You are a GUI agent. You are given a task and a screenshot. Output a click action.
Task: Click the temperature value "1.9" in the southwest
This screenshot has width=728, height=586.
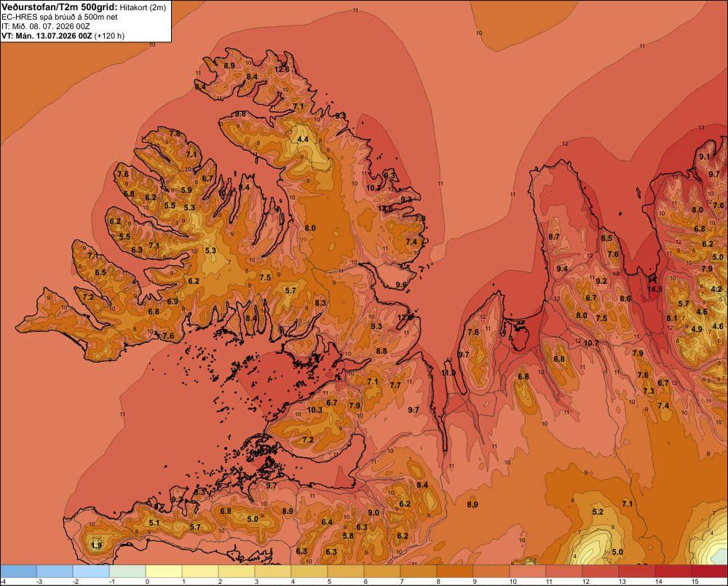click(x=96, y=545)
